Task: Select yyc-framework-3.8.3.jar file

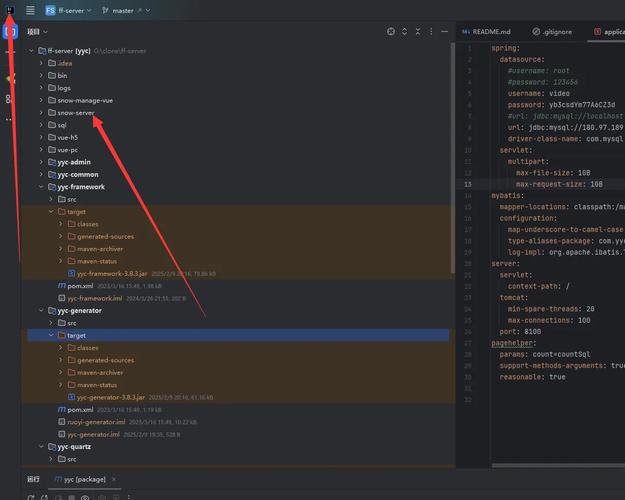Action: [x=110, y=273]
